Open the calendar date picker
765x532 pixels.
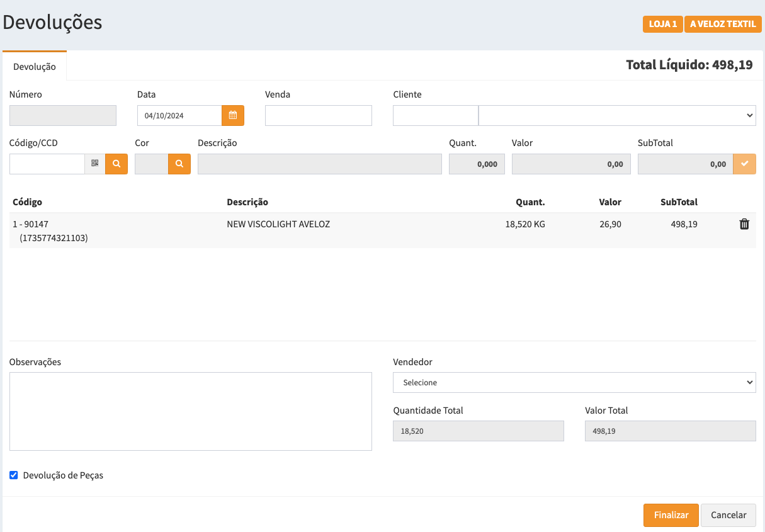click(x=232, y=116)
